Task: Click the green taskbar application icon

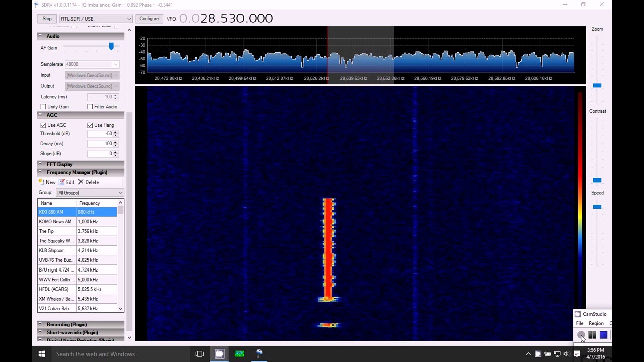Action: click(x=239, y=354)
